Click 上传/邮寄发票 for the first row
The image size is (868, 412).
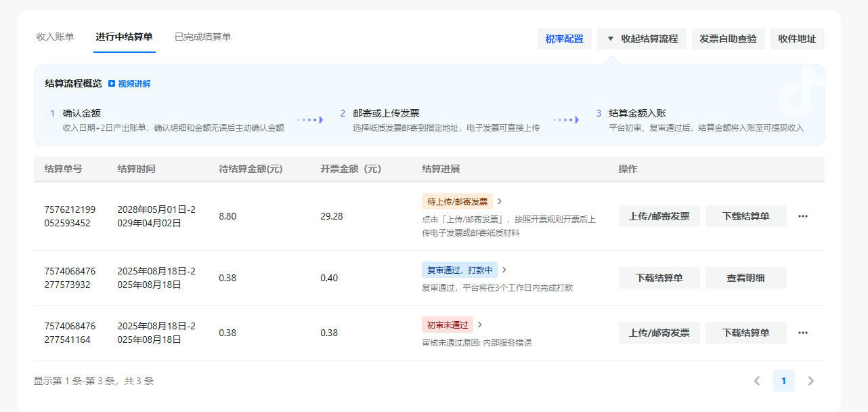[x=659, y=216]
